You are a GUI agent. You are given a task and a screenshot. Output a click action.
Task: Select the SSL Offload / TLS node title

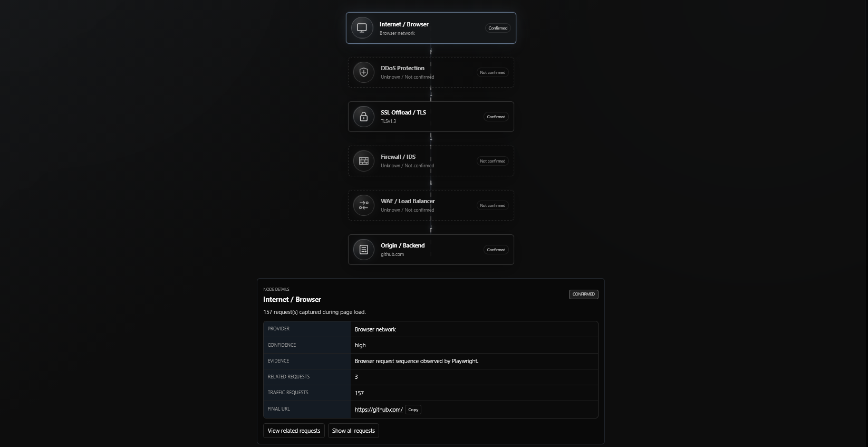click(x=403, y=112)
